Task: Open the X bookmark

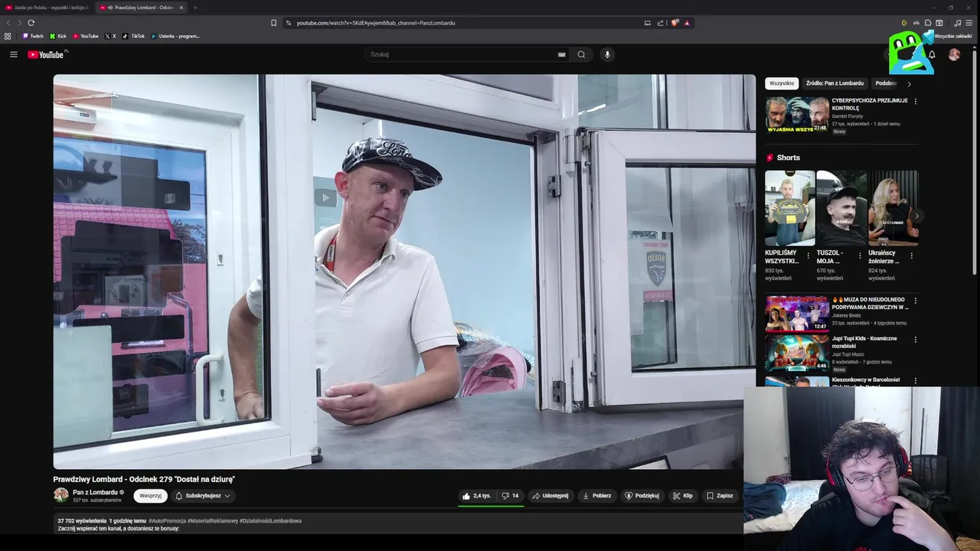Action: click(x=110, y=36)
